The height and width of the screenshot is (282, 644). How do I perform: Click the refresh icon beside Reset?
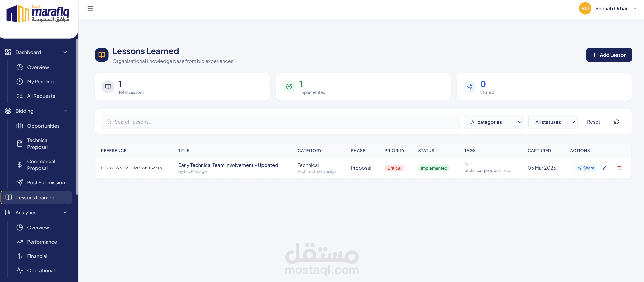click(616, 122)
